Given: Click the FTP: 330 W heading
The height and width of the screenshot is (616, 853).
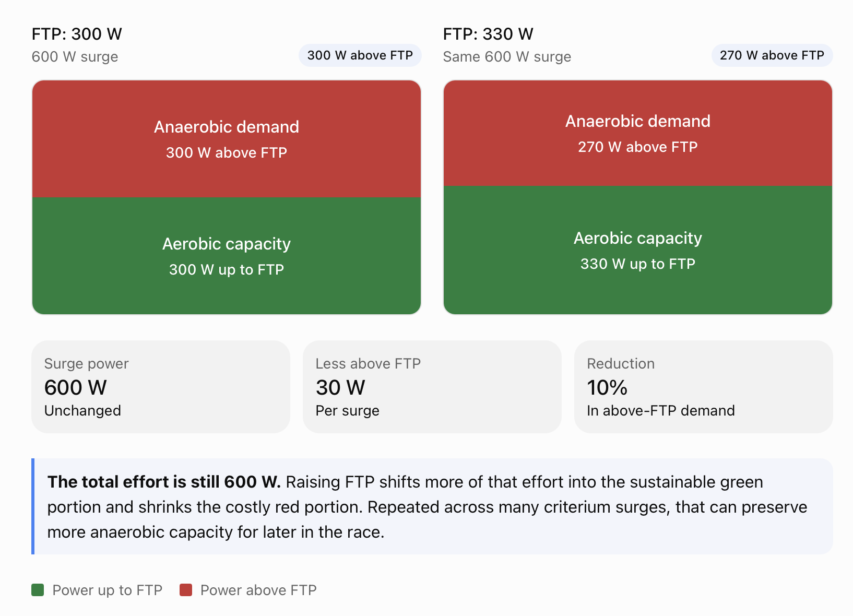Looking at the screenshot, I should [x=488, y=34].
